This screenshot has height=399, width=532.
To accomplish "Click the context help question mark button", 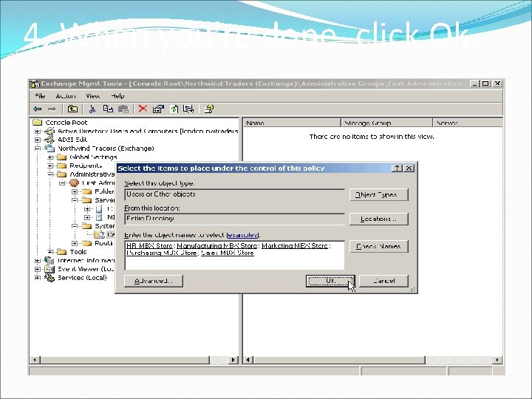I will coord(397,168).
